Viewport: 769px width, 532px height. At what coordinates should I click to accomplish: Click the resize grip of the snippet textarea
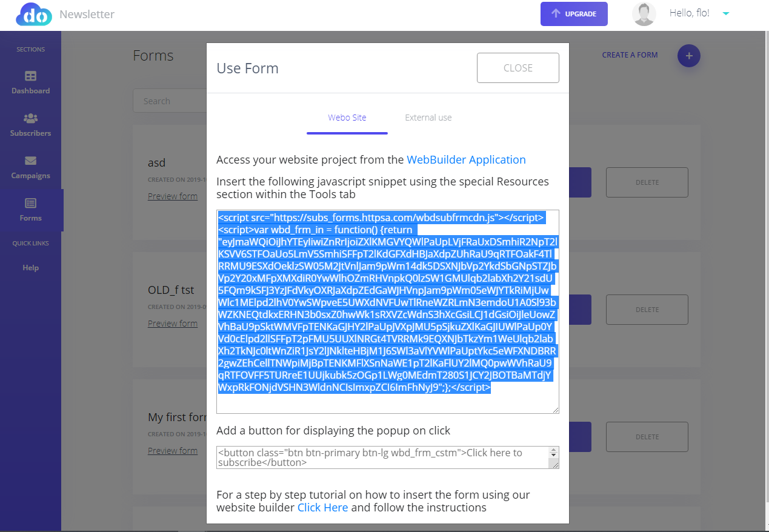pyautogui.click(x=555, y=410)
